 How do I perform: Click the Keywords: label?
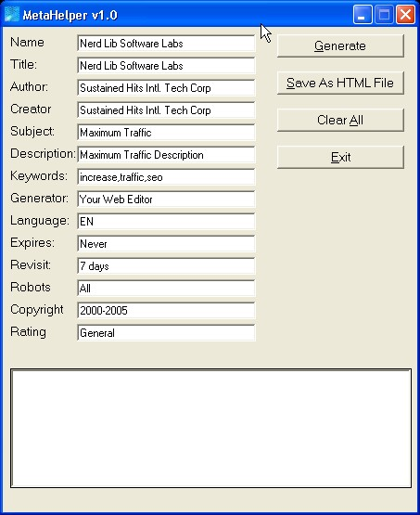(39, 175)
